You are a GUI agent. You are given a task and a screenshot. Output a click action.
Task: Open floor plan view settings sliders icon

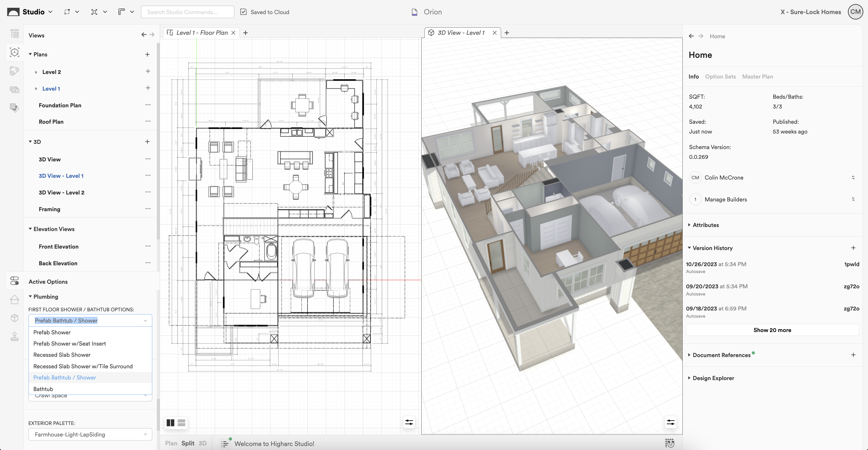coord(409,422)
